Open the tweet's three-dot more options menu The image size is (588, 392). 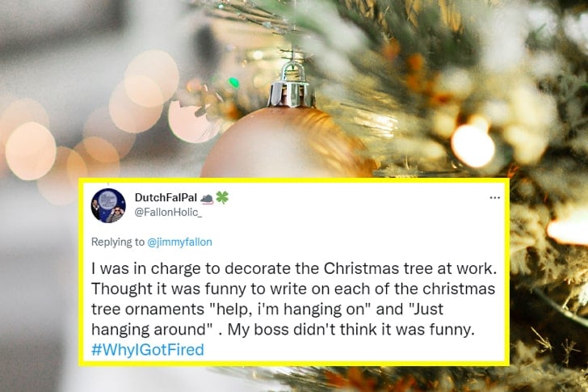click(x=494, y=197)
